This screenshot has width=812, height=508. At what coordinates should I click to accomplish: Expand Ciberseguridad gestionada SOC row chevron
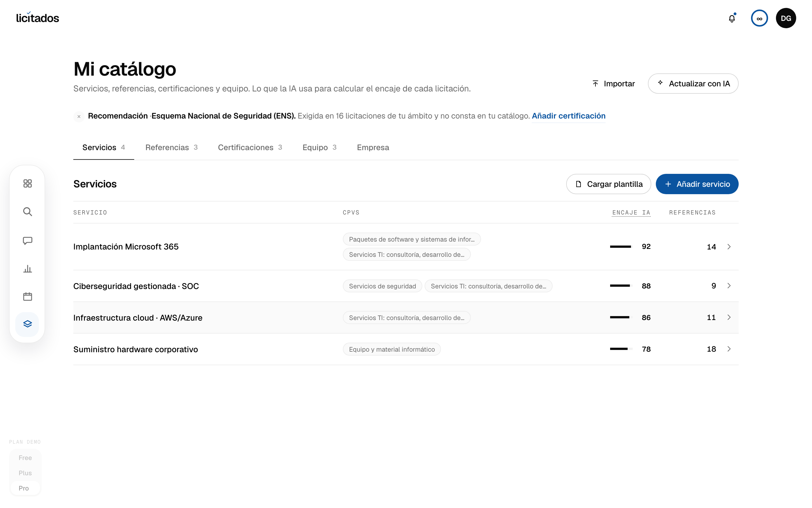(729, 286)
